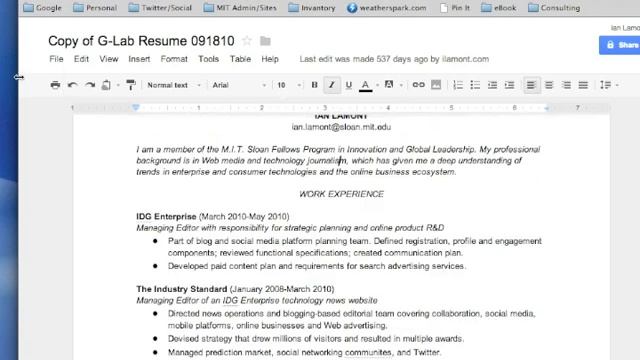Toggle Italic formatting
The image size is (640, 360).
pyautogui.click(x=332, y=85)
